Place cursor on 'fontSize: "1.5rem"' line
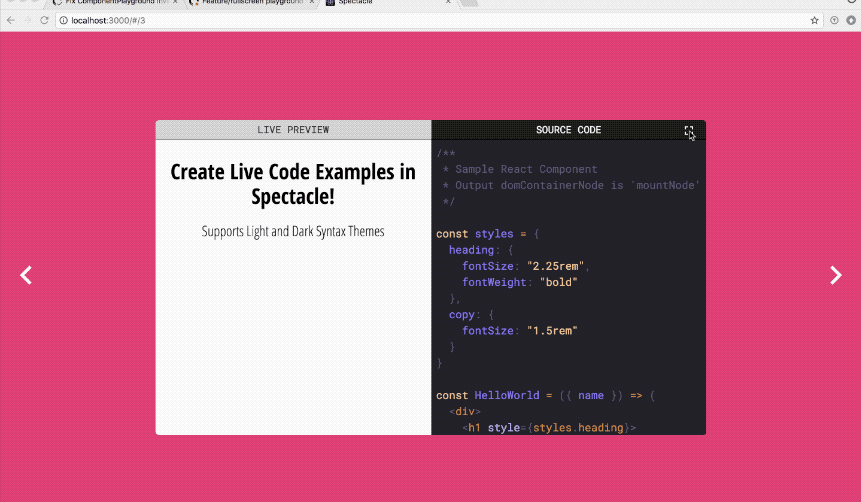This screenshot has height=502, width=861. (x=519, y=331)
